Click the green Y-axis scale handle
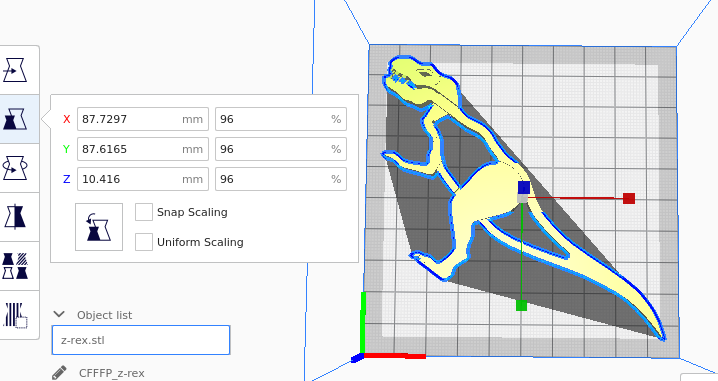 [x=521, y=305]
